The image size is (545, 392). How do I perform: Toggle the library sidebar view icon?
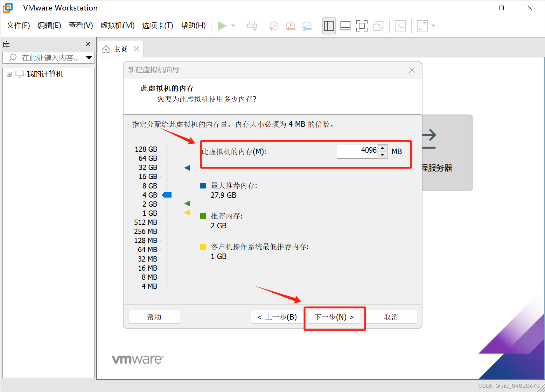click(x=329, y=26)
